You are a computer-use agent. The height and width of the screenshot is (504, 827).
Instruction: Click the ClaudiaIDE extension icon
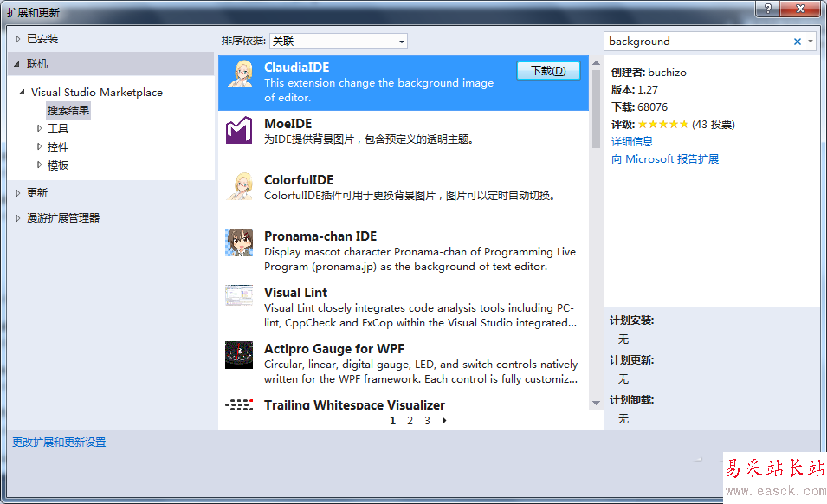240,74
